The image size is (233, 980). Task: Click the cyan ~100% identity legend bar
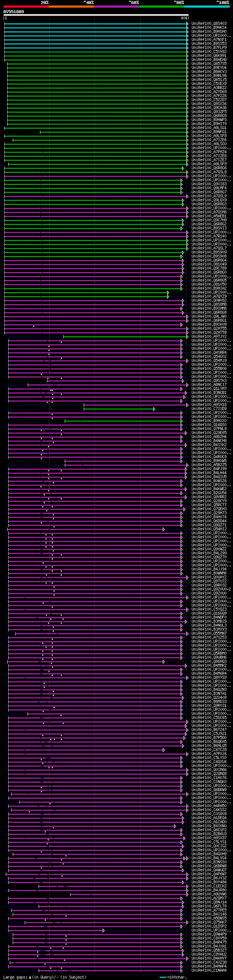207,7
